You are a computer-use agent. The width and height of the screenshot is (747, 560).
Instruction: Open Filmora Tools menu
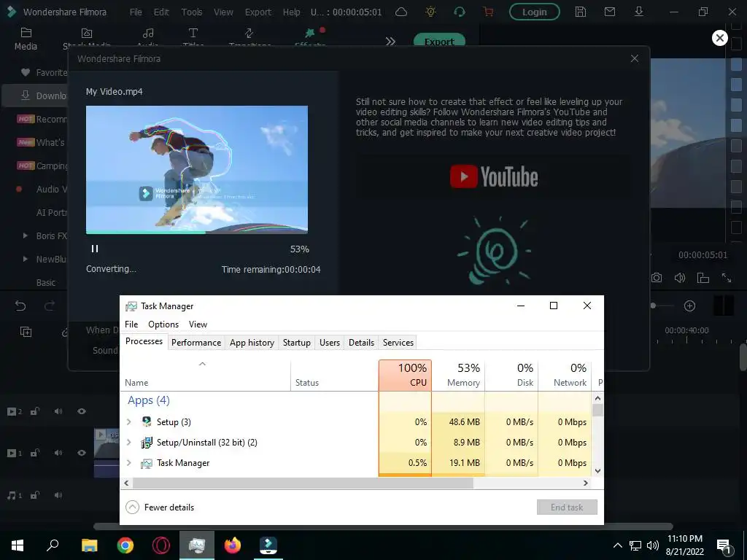click(192, 12)
